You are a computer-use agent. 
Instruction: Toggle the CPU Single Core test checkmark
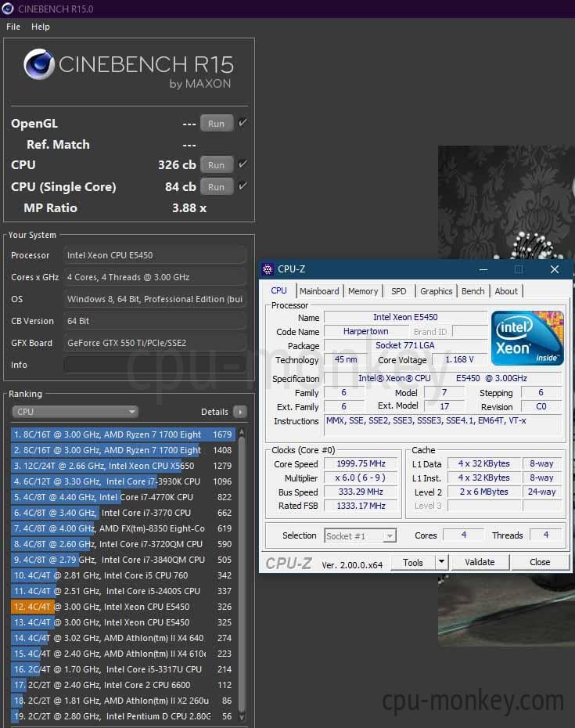(x=243, y=186)
